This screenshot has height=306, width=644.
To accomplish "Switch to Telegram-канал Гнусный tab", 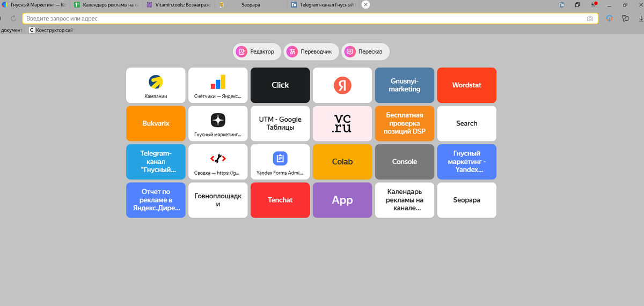I will point(323,4).
